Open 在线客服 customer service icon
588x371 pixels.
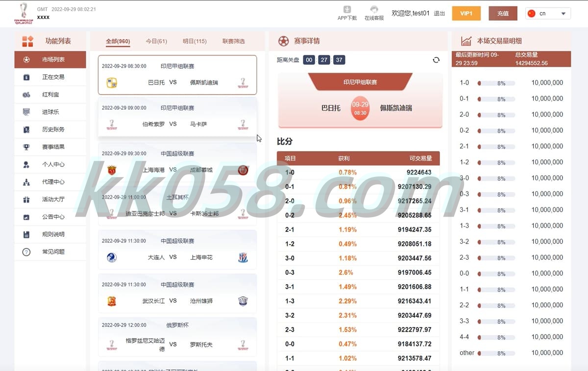pyautogui.click(x=374, y=9)
